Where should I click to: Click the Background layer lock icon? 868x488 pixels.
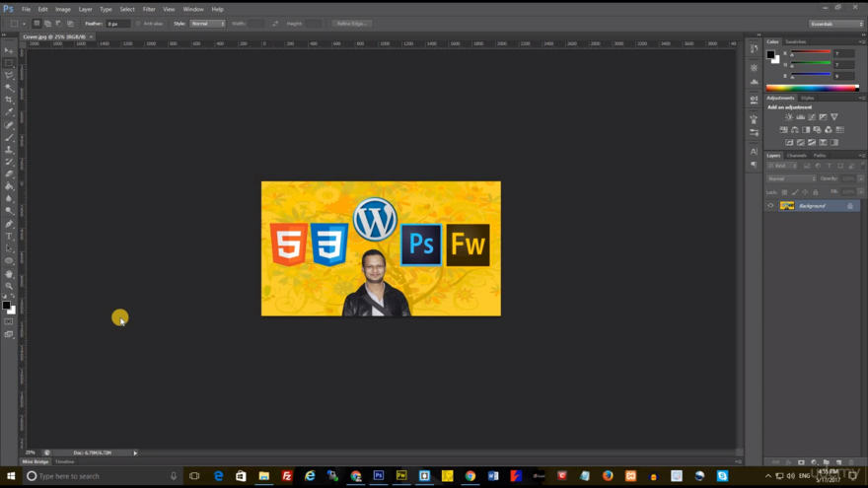coord(849,206)
